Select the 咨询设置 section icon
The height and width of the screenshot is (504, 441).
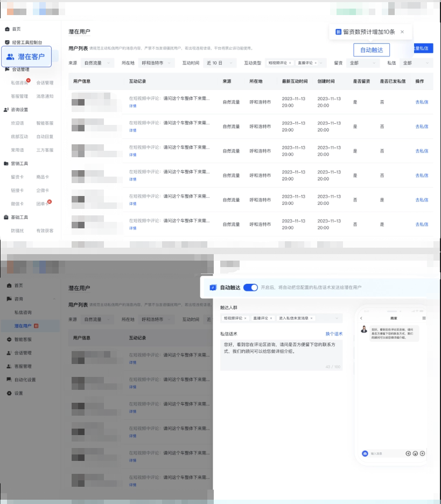tap(6, 110)
